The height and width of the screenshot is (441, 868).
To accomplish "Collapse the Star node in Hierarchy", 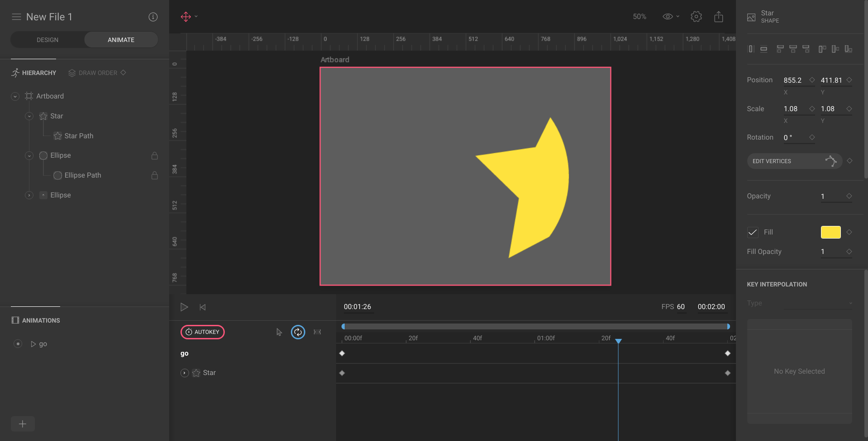I will tap(28, 116).
